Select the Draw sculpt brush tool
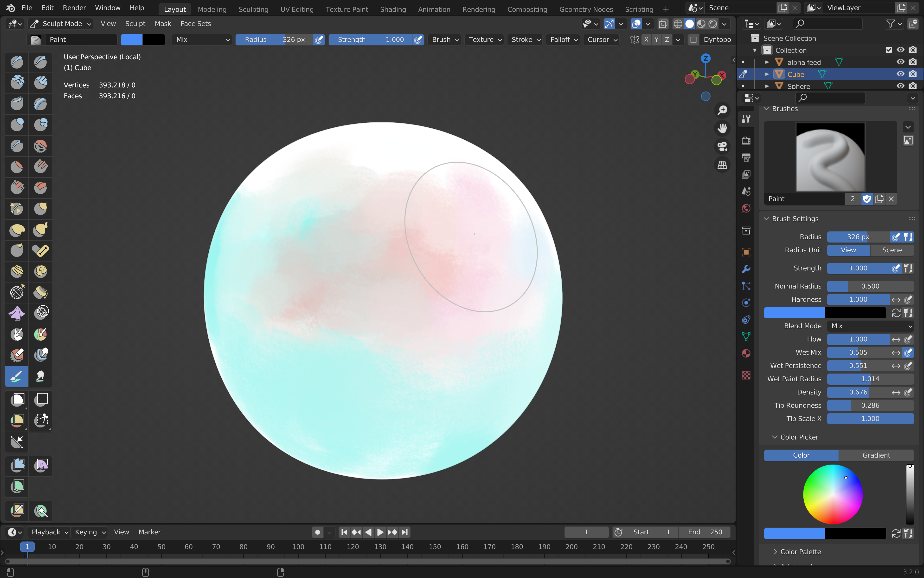This screenshot has width=924, height=578. click(17, 62)
